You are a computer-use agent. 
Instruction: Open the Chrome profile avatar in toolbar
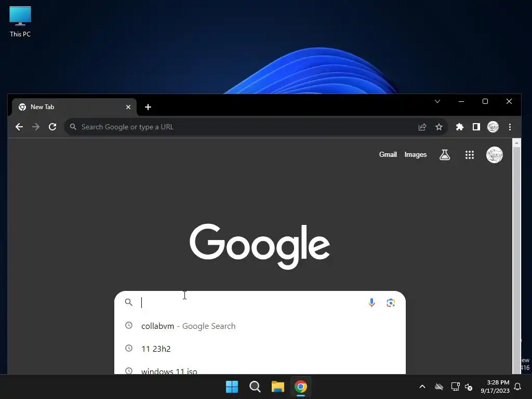[493, 127]
